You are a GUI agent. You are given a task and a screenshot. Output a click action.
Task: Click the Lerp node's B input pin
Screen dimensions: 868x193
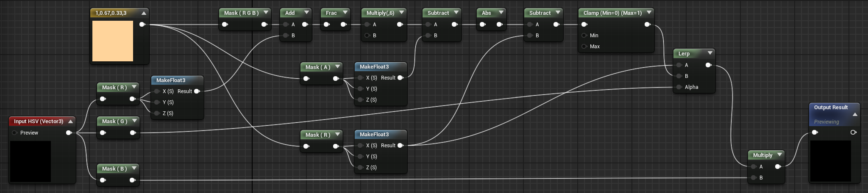[679, 76]
